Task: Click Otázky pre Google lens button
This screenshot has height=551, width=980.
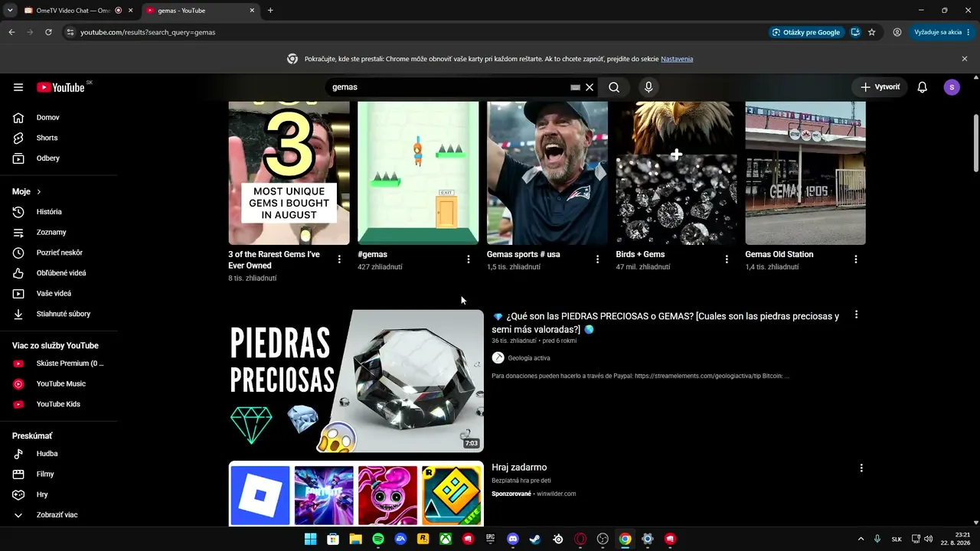Action: pos(806,32)
